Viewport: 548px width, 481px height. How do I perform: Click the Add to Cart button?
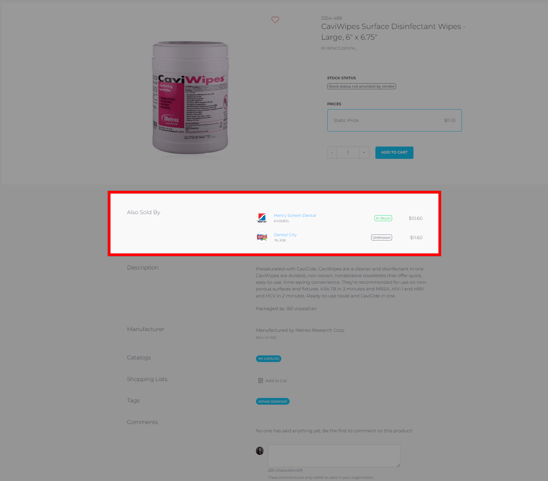tap(394, 152)
